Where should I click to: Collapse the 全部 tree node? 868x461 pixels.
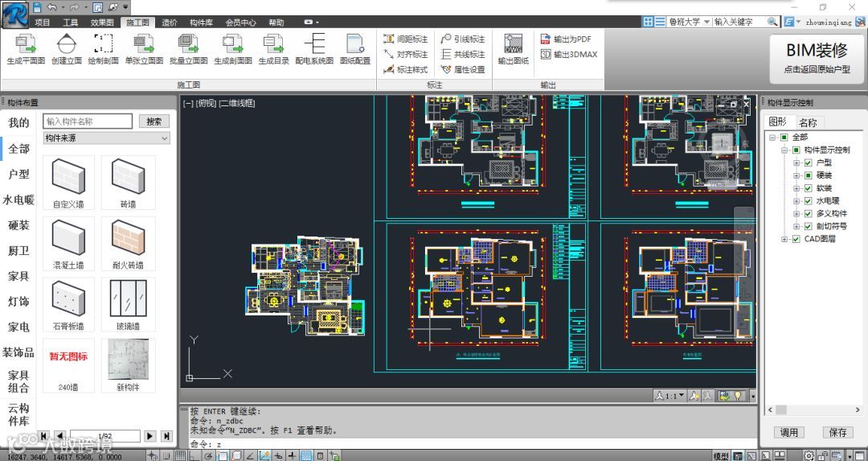[x=772, y=138]
